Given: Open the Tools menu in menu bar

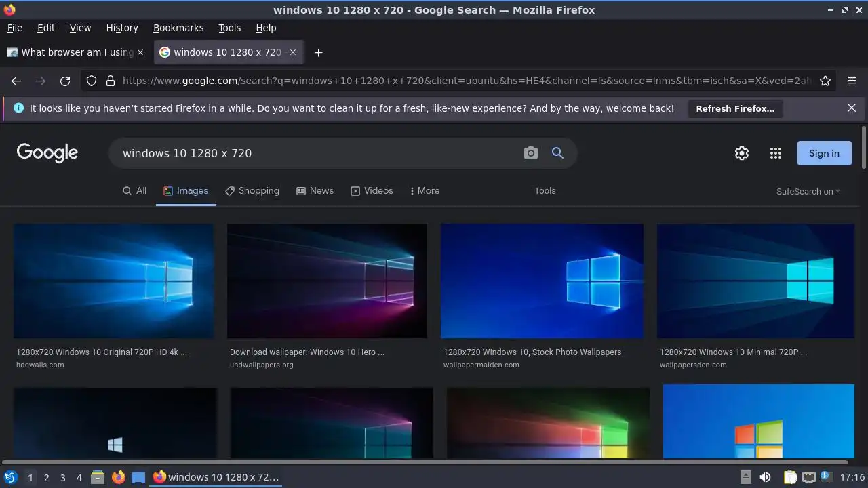Looking at the screenshot, I should 229,28.
